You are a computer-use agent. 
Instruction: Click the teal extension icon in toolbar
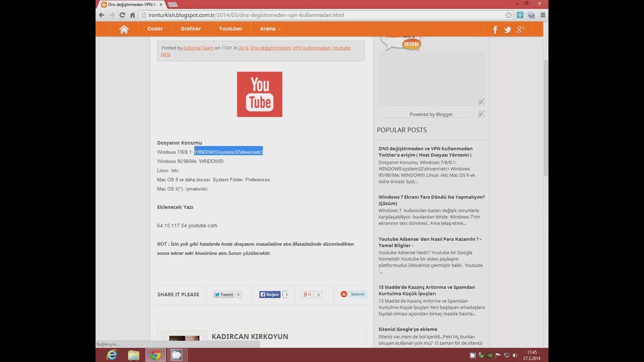point(520,15)
